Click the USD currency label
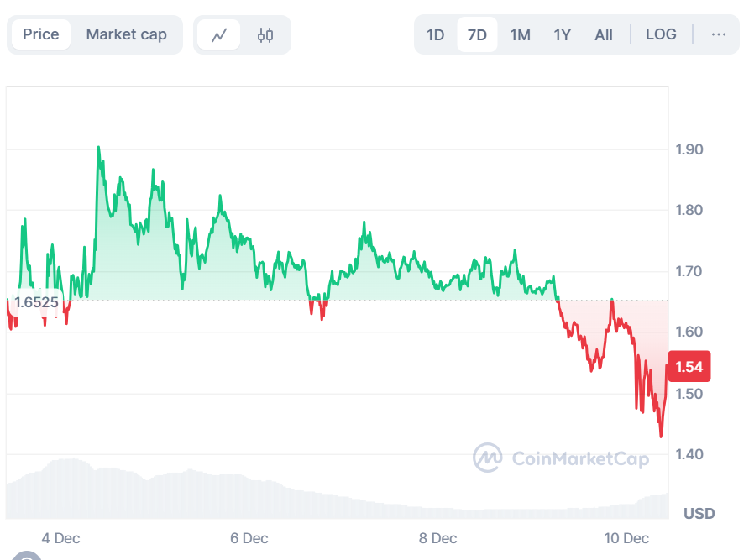The width and height of the screenshot is (749, 560). coord(699,513)
